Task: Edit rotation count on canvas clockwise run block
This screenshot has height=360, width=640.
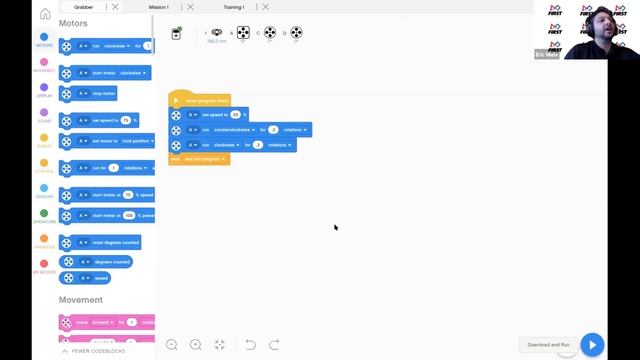Action: pyautogui.click(x=258, y=145)
